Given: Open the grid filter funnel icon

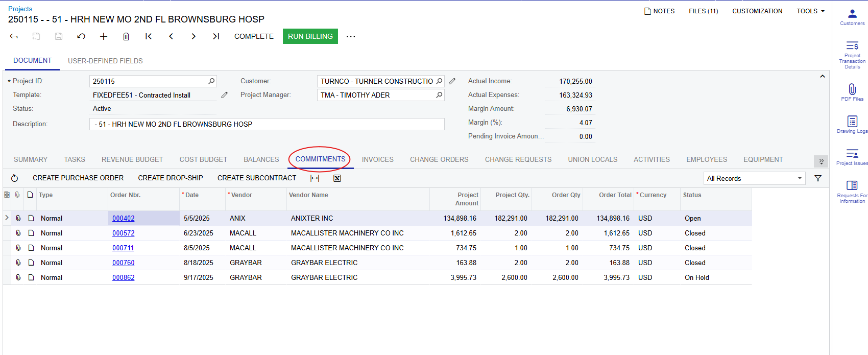Looking at the screenshot, I should [x=818, y=178].
